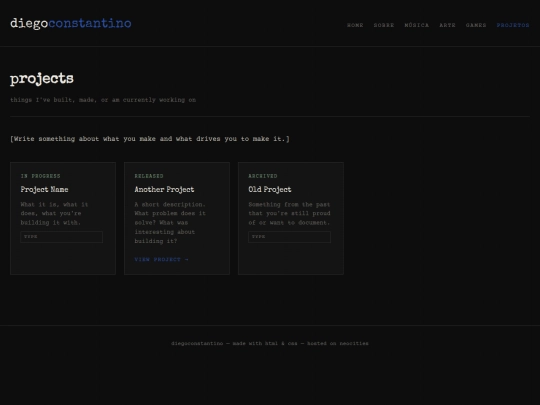Click the Type tag in Old Project card
The width and height of the screenshot is (540, 405).
click(290, 237)
